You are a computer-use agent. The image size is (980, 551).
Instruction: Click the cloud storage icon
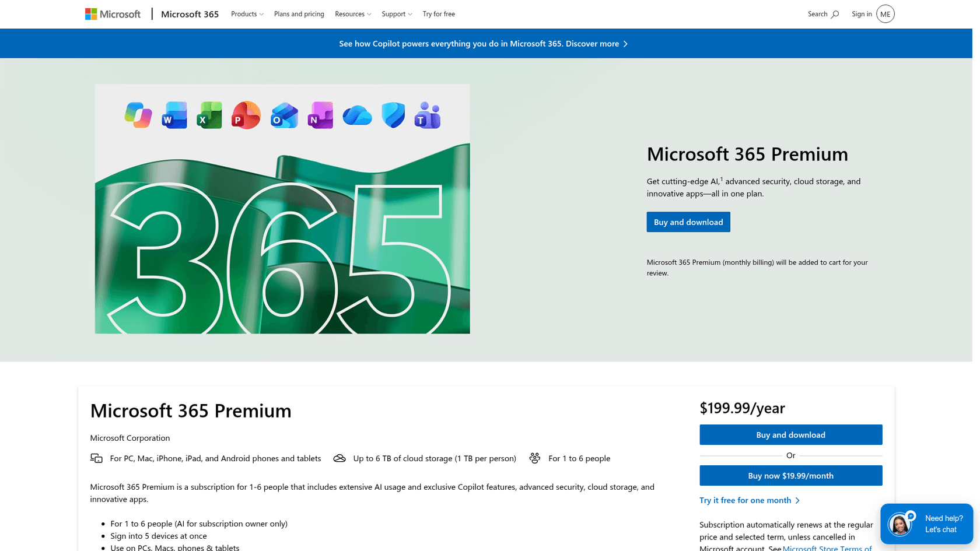[x=339, y=458]
